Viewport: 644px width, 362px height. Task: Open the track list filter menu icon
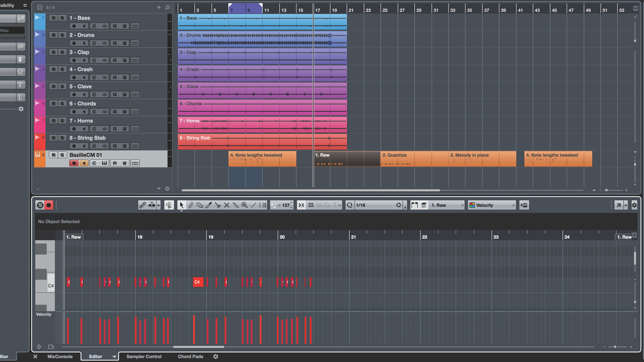pyautogui.click(x=40, y=8)
